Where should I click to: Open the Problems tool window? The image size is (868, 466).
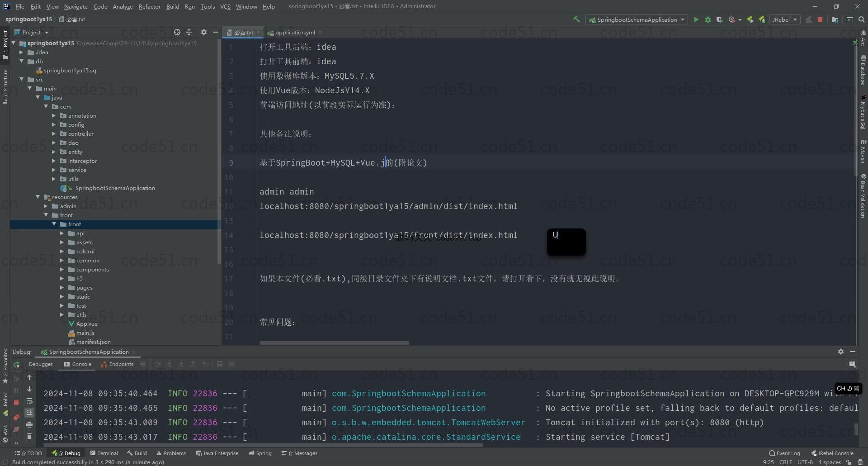tap(171, 453)
